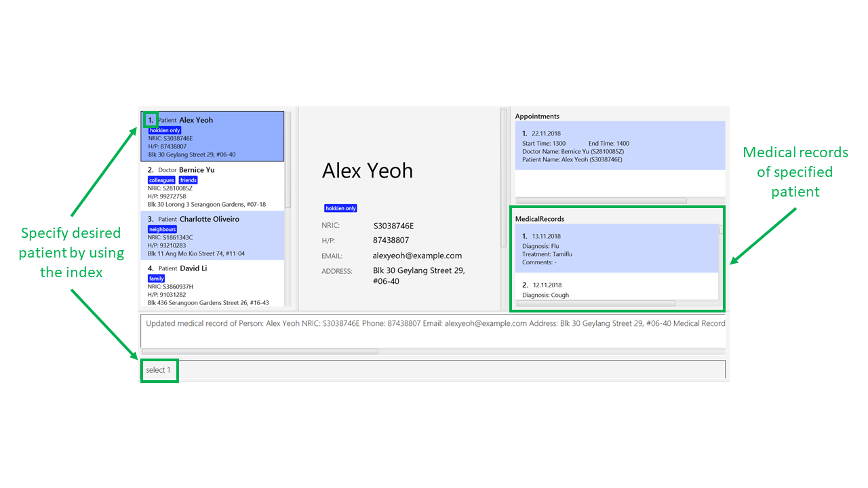
Task: Click the address Blk 30 Geylang Street 29 in details
Action: tap(418, 276)
